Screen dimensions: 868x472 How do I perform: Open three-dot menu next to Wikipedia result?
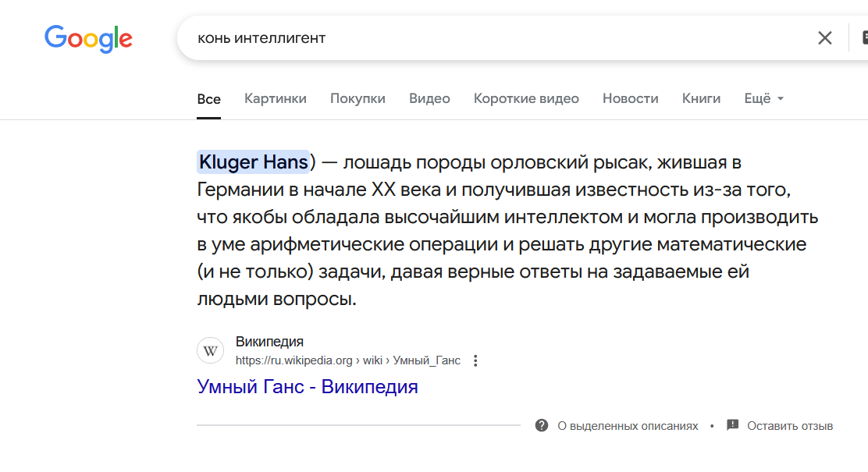point(475,360)
